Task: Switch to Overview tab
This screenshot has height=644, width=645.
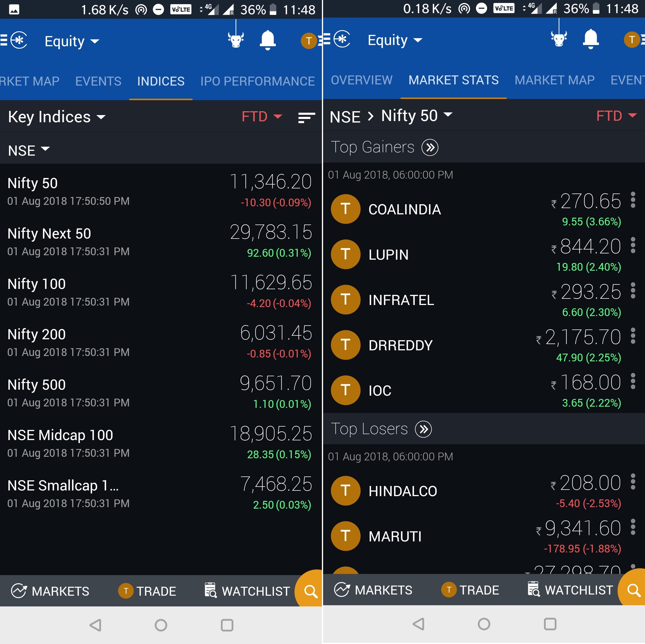Action: [361, 80]
